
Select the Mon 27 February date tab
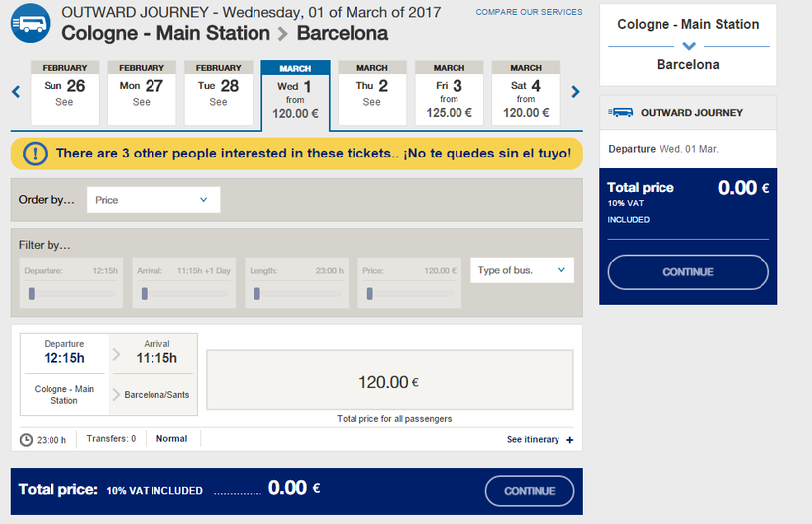(142, 93)
